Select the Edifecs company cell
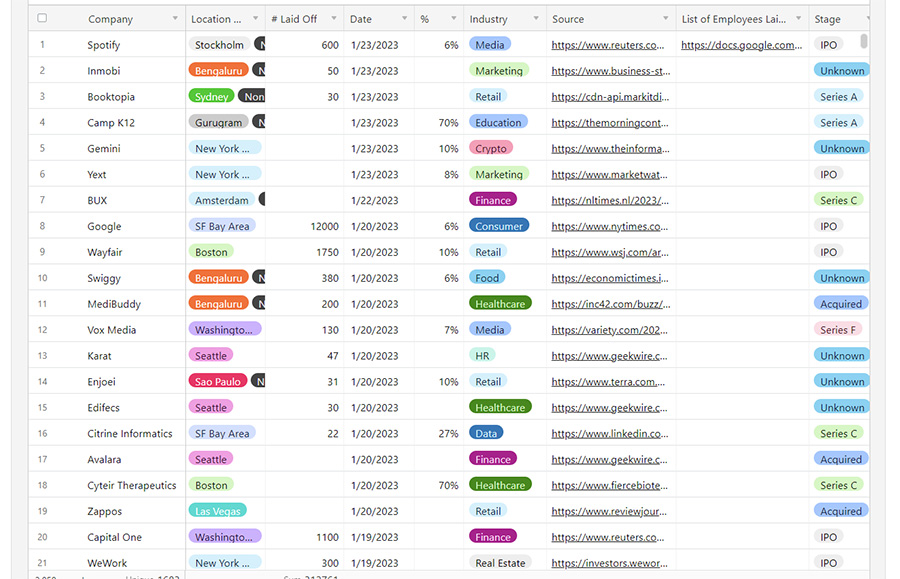The height and width of the screenshot is (579, 900). click(103, 407)
